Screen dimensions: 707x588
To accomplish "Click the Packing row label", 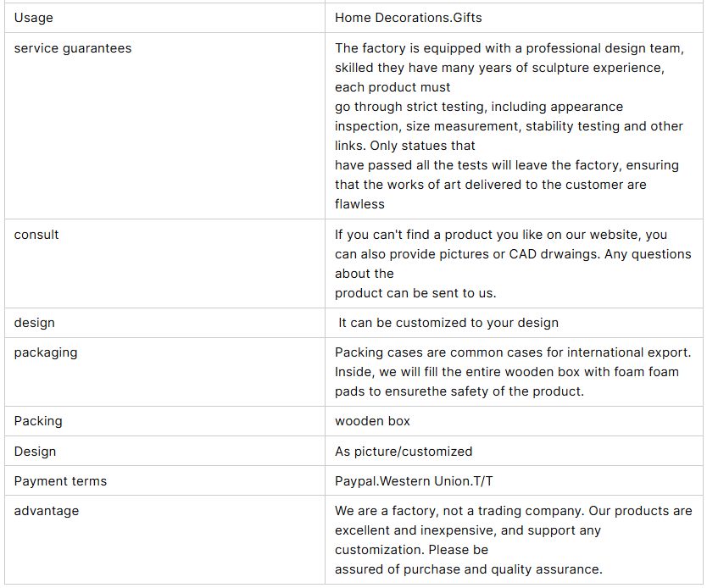I will 38,421.
